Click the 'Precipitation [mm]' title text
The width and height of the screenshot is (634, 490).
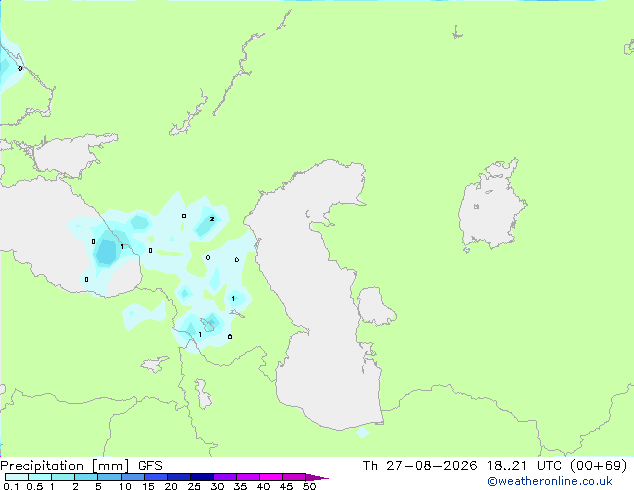point(65,466)
